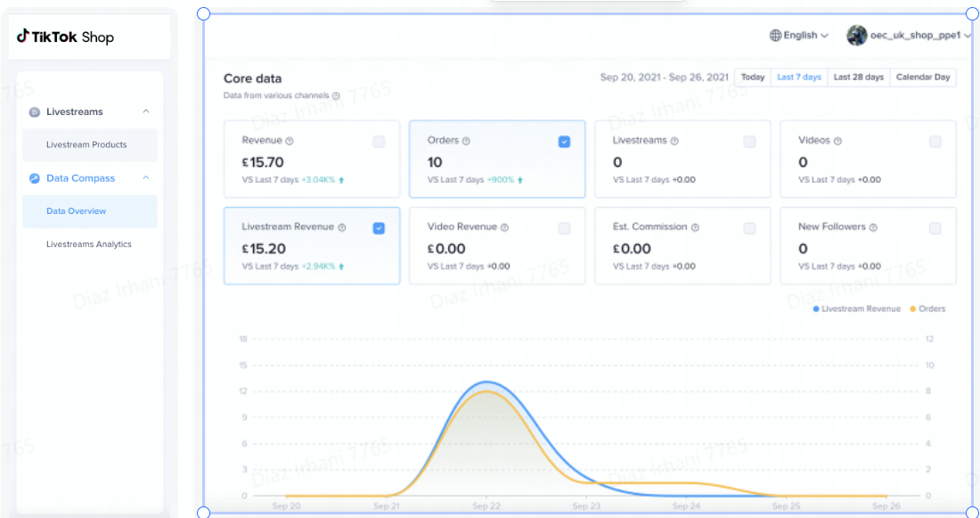Click the info icon beside Revenue
The height and width of the screenshot is (518, 980).
pos(290,141)
